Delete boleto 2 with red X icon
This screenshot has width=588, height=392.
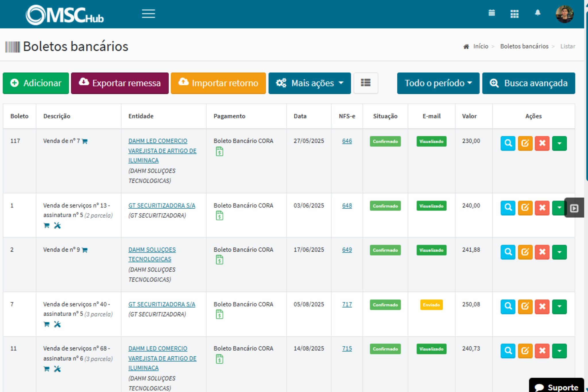[x=542, y=252]
